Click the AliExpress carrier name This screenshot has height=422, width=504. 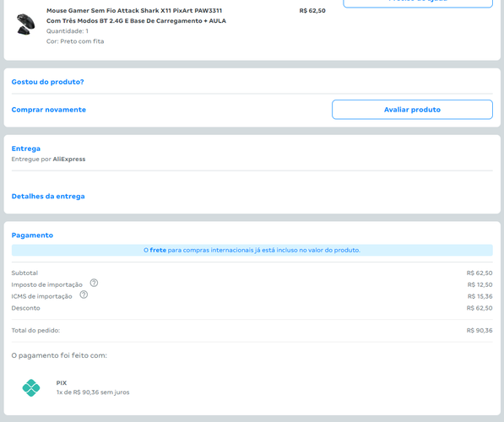(69, 159)
